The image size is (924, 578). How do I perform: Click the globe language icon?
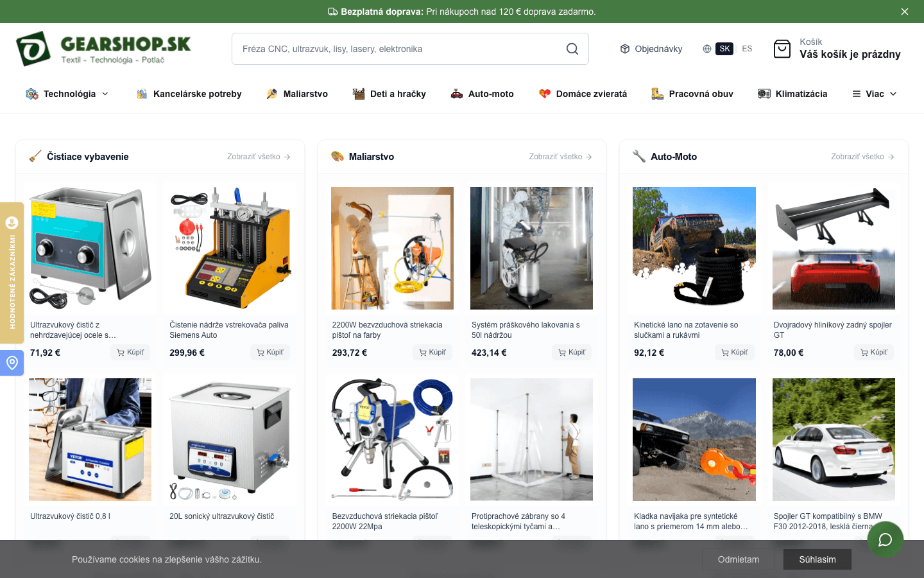pos(706,49)
